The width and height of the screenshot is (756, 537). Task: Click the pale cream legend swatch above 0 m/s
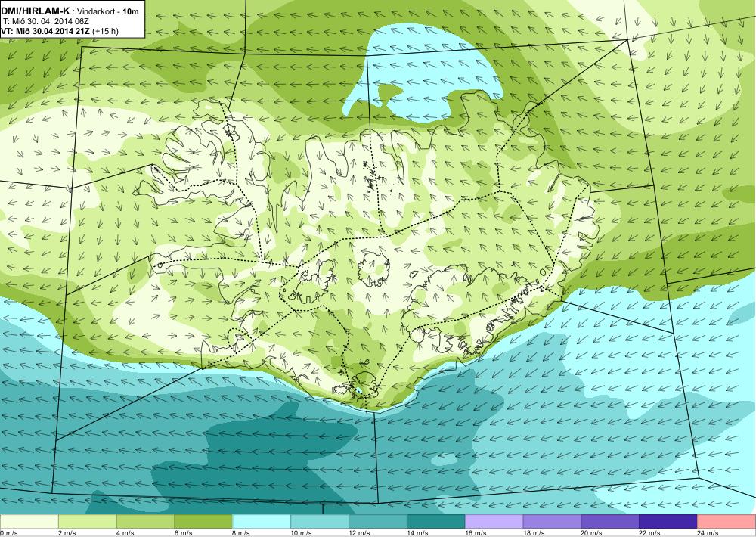point(29,522)
